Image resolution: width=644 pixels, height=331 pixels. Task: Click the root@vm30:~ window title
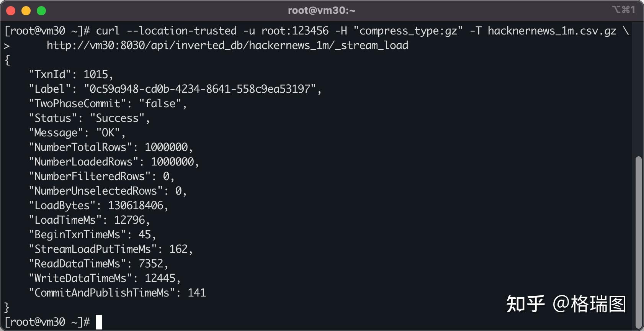[322, 10]
